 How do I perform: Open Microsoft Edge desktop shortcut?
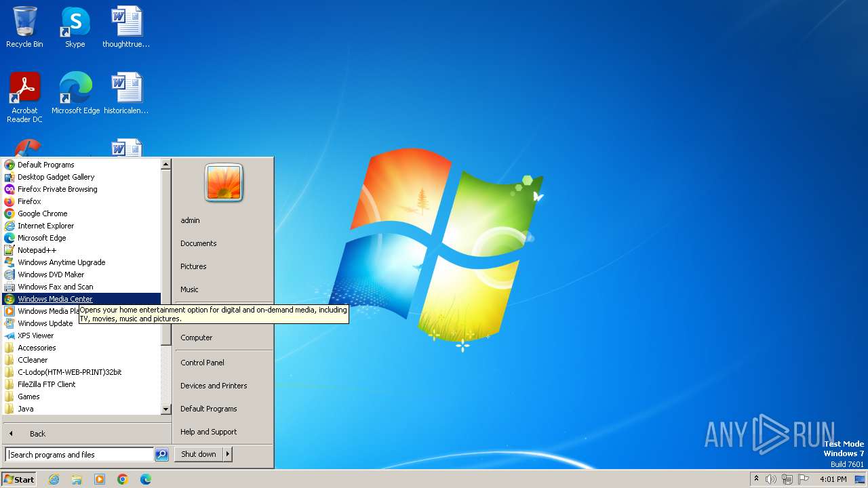click(75, 94)
